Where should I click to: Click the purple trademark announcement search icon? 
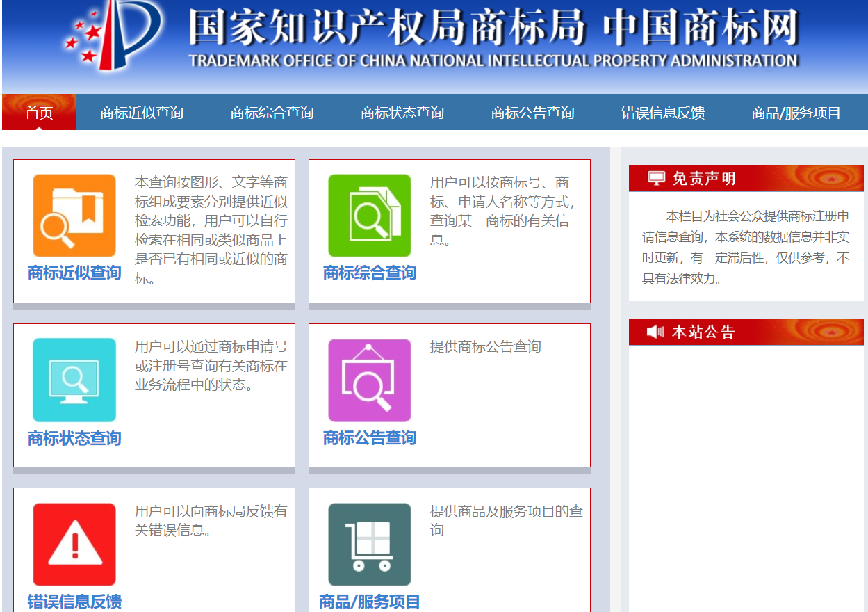tap(370, 380)
